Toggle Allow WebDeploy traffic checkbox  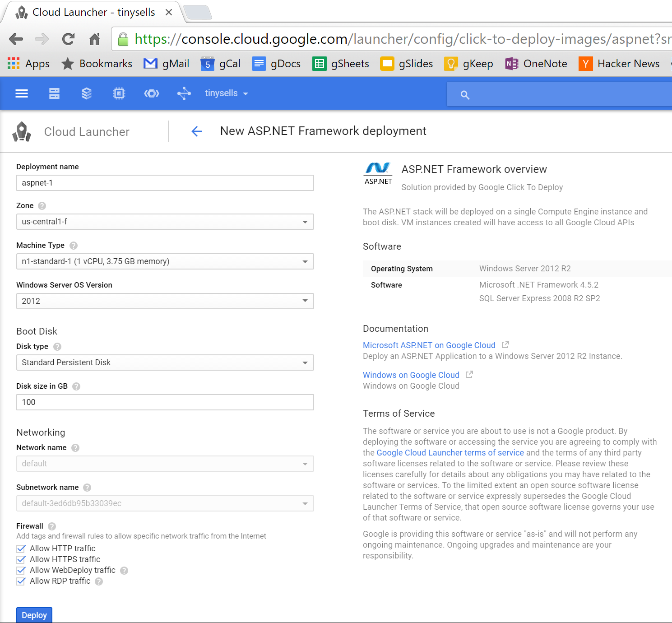click(x=21, y=570)
